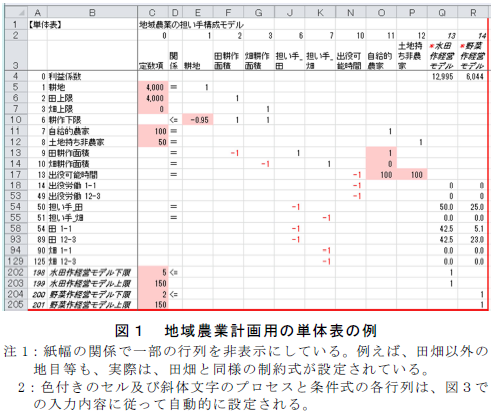The width and height of the screenshot is (493, 418).
Task: Click the 【単体表】 cell
Action: click(45, 24)
